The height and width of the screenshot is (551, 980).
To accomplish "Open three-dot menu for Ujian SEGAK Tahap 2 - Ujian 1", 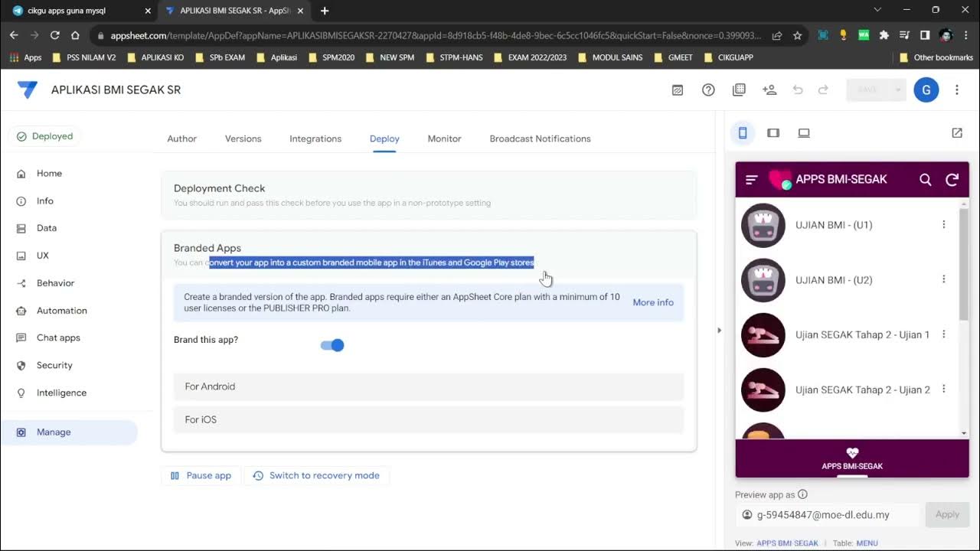I will pos(943,334).
